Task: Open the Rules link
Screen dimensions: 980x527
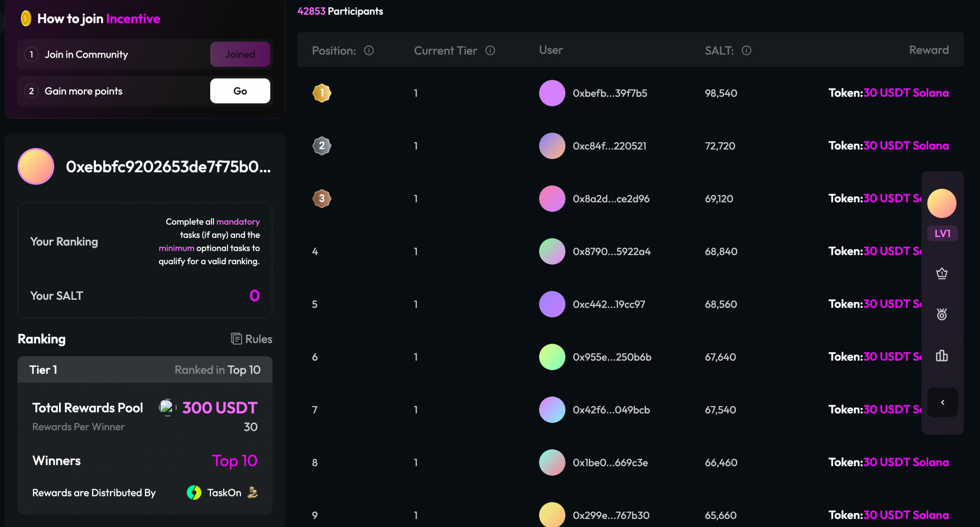Action: coord(252,339)
